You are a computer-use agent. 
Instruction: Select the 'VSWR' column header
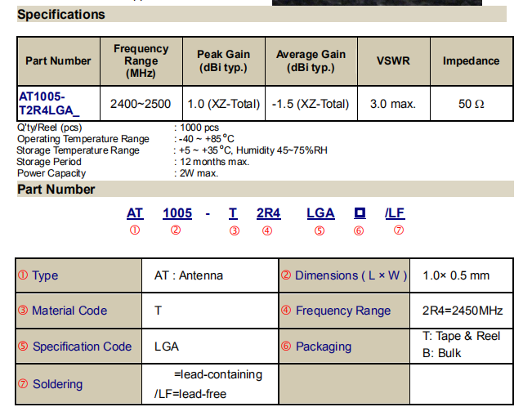[x=394, y=61]
